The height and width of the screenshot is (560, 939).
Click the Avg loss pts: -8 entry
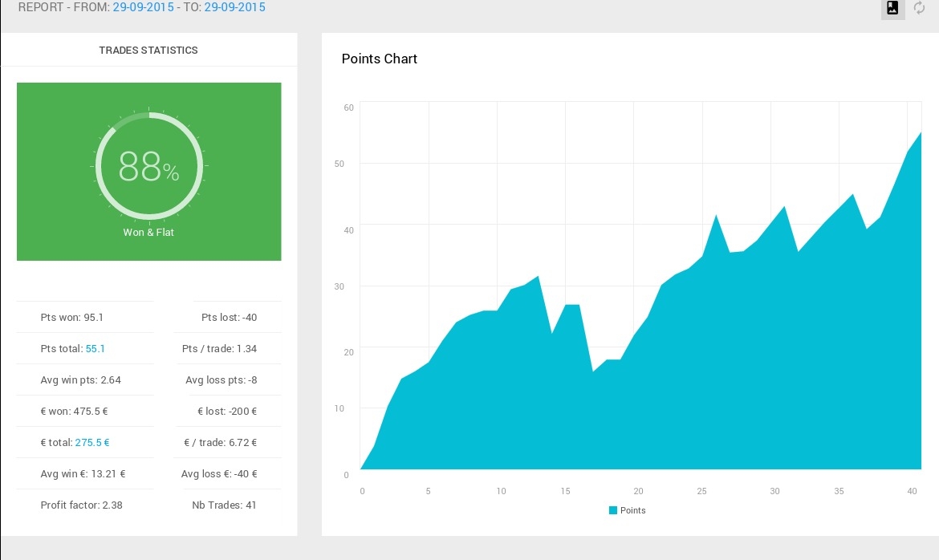[x=221, y=379]
